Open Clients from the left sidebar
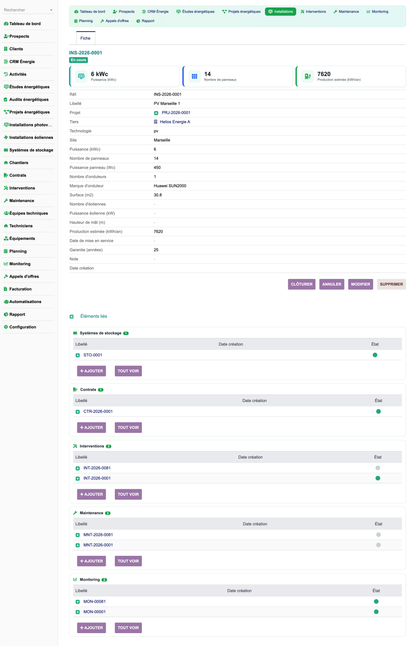 click(x=16, y=49)
